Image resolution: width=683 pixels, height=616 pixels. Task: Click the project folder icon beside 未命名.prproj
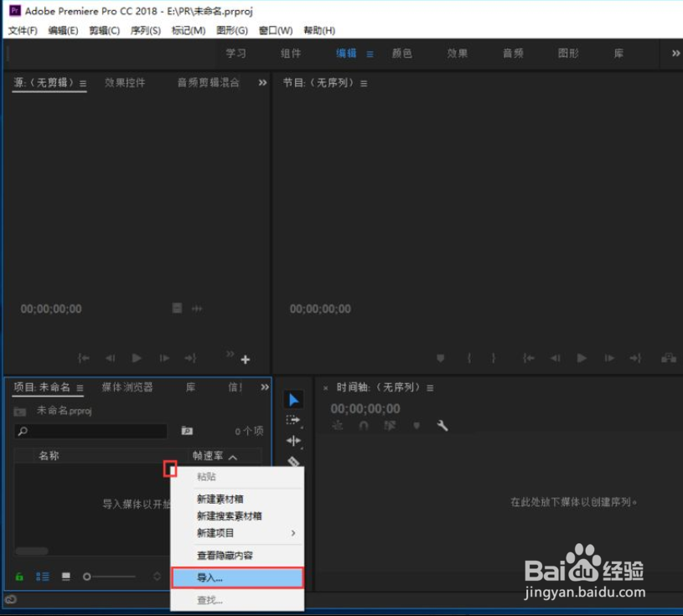[19, 411]
